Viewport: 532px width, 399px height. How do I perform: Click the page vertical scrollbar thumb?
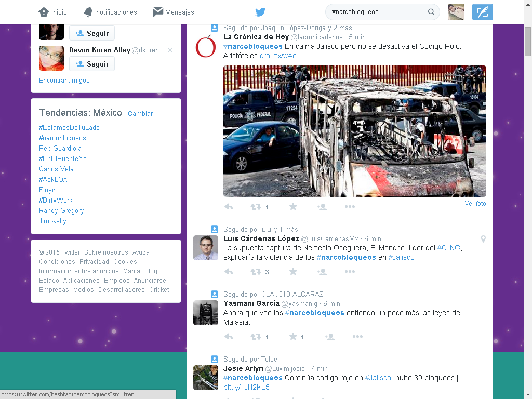[x=528, y=42]
